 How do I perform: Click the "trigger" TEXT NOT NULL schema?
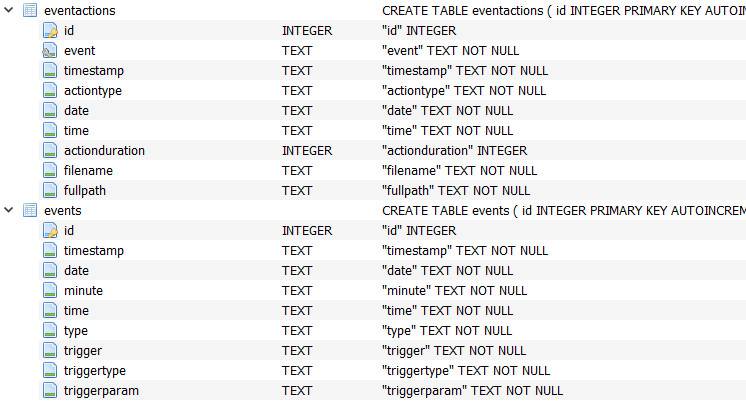tap(454, 350)
